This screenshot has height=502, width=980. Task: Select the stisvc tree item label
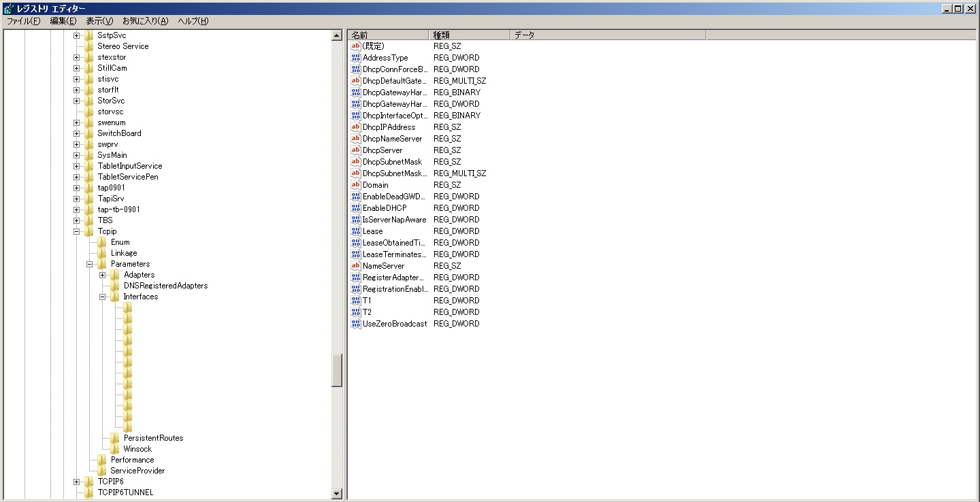click(108, 79)
